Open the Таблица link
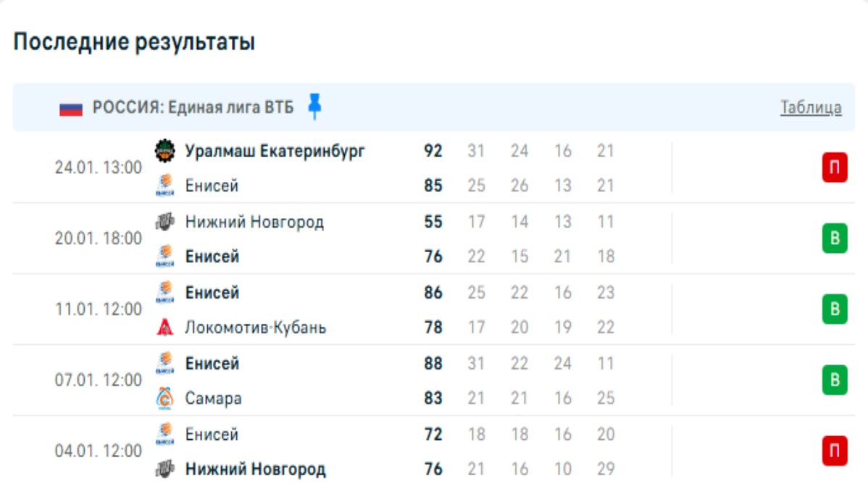868x484 pixels. (x=811, y=108)
